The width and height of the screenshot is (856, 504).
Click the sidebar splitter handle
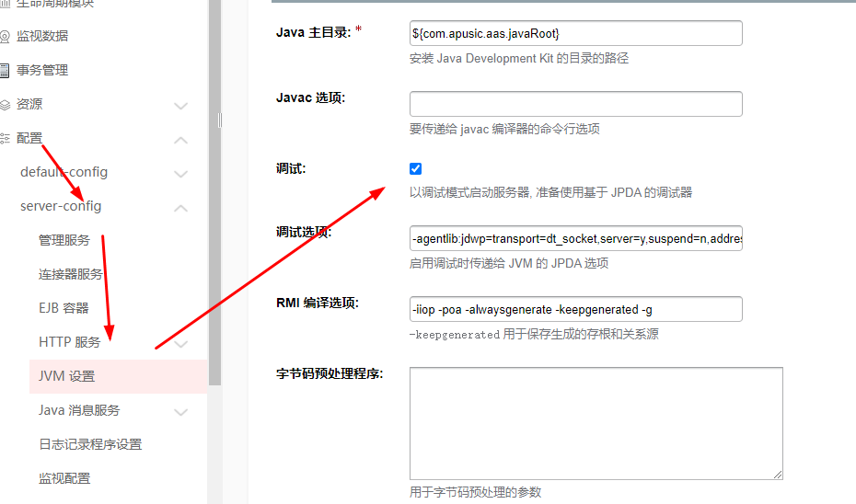click(x=220, y=120)
